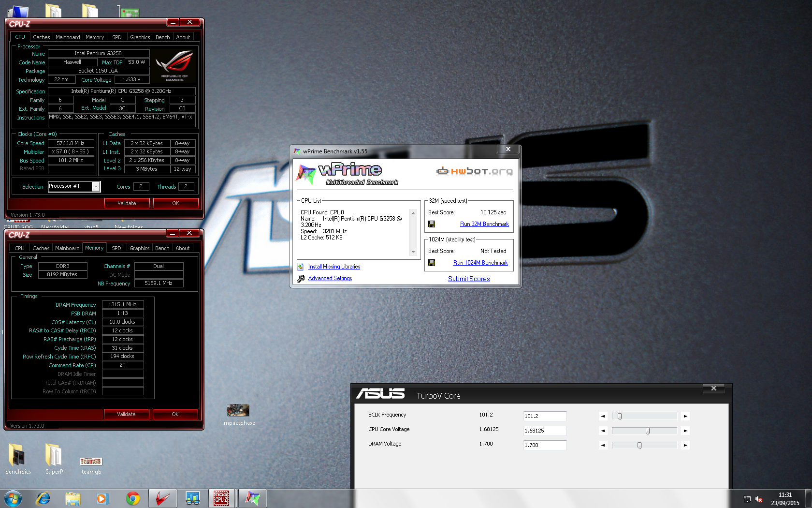Click Run 32M Benchmark link
The width and height of the screenshot is (812, 508).
[x=484, y=224]
